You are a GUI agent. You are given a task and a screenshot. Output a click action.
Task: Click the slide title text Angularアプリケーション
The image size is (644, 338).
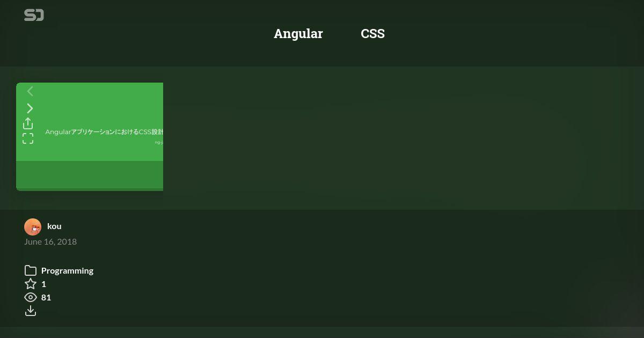click(79, 131)
